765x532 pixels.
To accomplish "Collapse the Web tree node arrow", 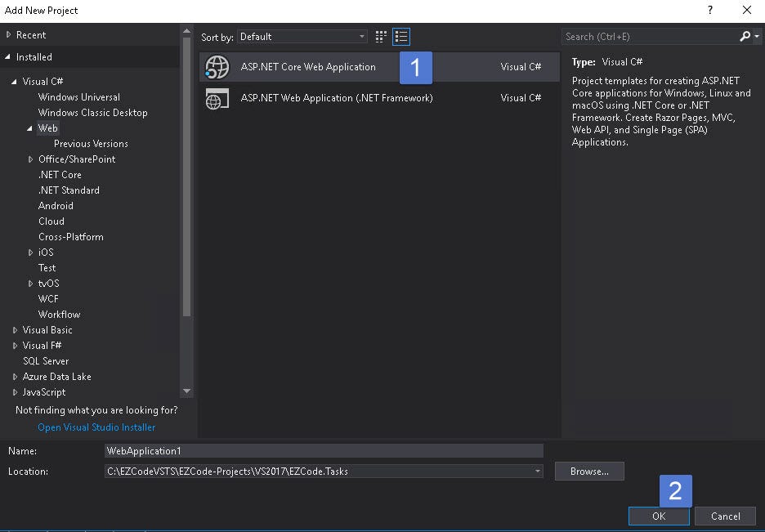I will point(29,128).
